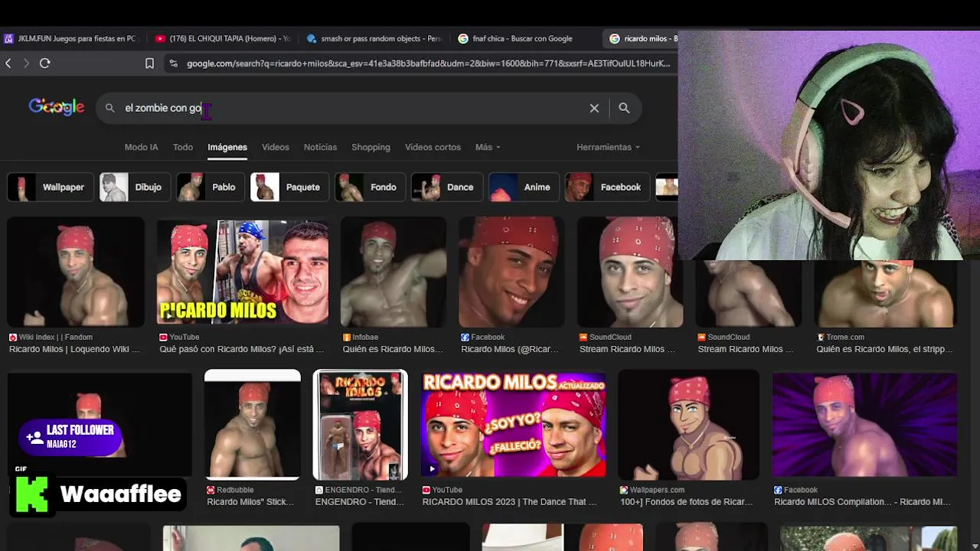Open Redbubble sticker image thumbnail

click(x=253, y=425)
